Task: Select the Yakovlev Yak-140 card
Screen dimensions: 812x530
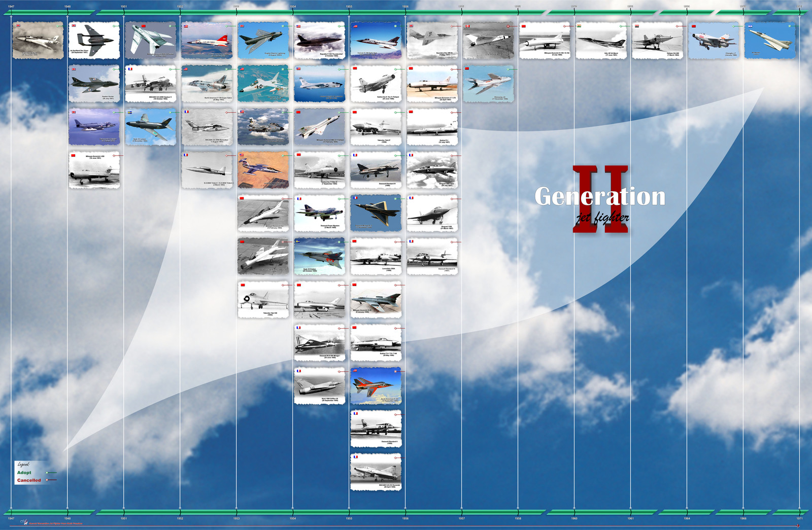Action: (x=263, y=300)
